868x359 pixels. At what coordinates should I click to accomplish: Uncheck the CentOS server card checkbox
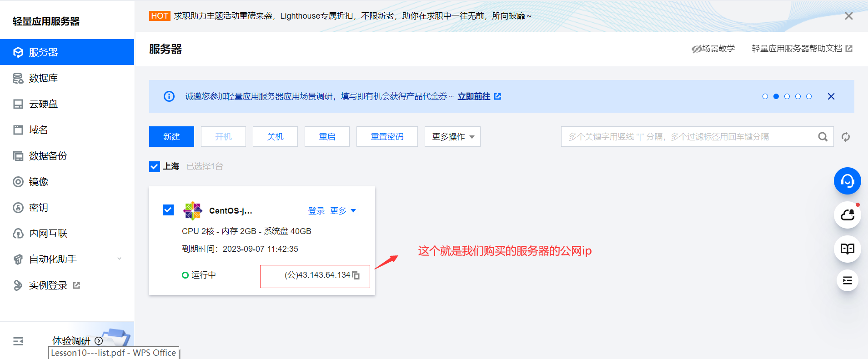point(168,210)
